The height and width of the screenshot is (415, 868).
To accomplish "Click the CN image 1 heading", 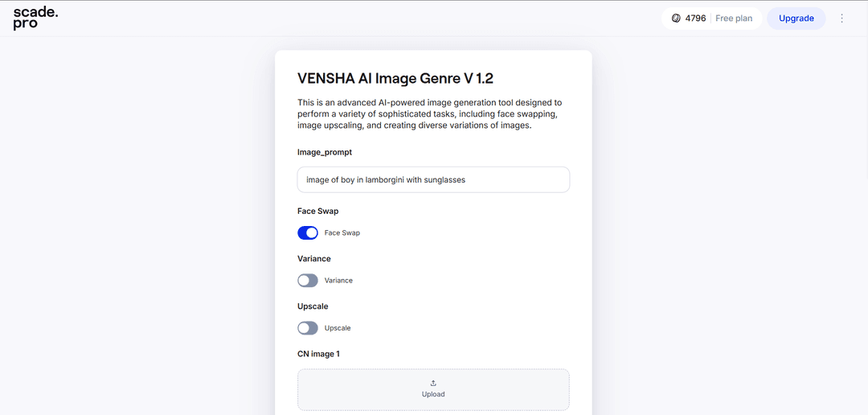I will [318, 354].
